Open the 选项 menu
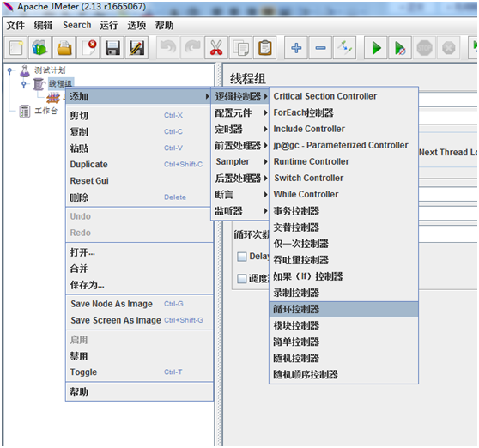Viewport: 479px width, 448px height. pyautogui.click(x=136, y=26)
